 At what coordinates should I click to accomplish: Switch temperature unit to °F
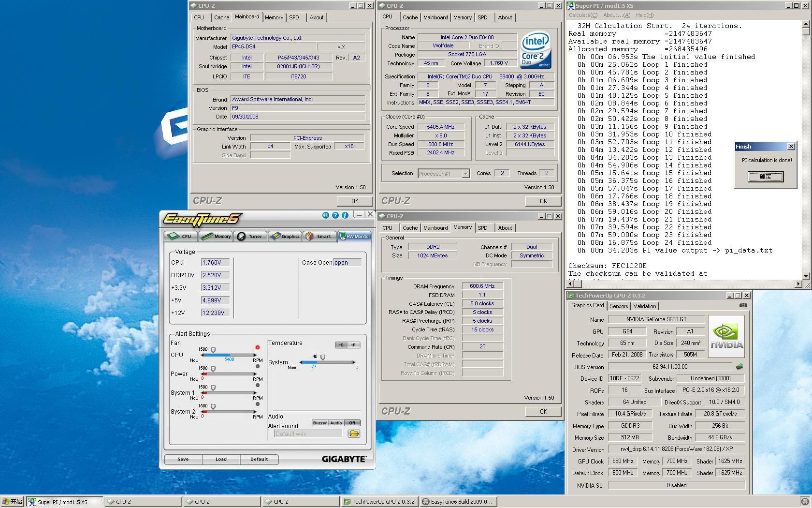point(354,345)
